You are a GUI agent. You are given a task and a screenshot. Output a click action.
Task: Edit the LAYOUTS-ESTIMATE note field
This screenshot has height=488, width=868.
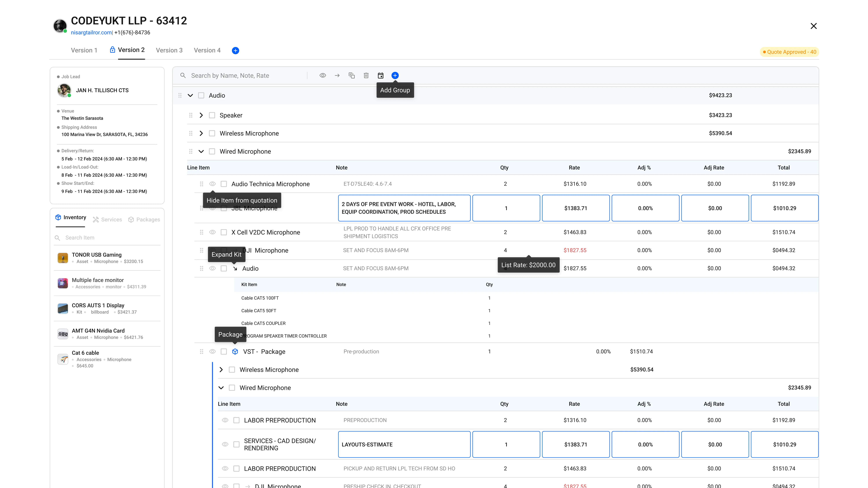click(404, 445)
